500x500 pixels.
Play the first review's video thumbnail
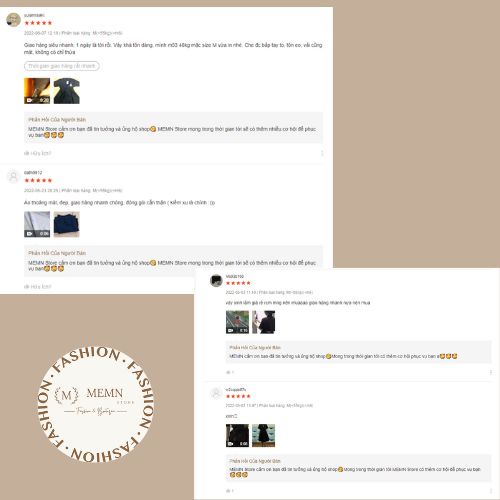tap(37, 91)
